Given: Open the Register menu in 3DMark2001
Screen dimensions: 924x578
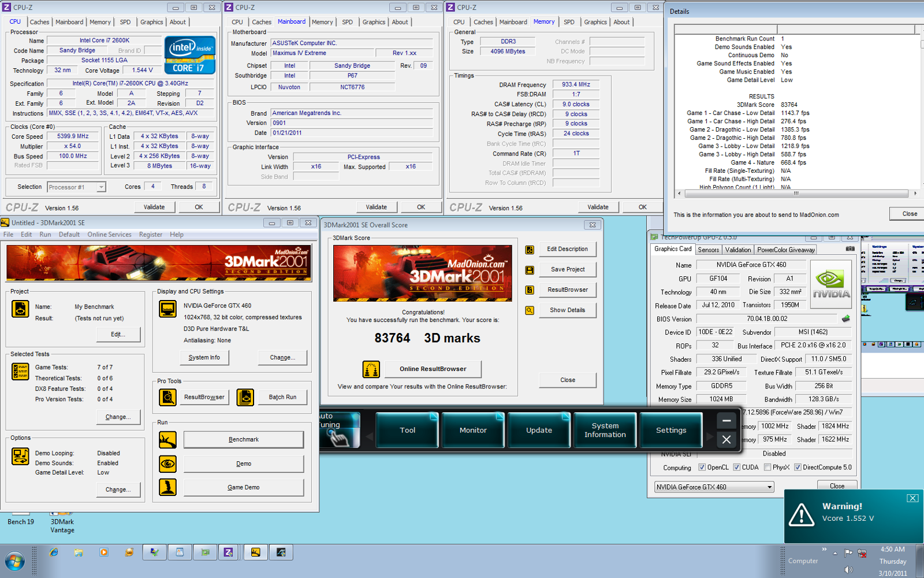Looking at the screenshot, I should coord(151,235).
